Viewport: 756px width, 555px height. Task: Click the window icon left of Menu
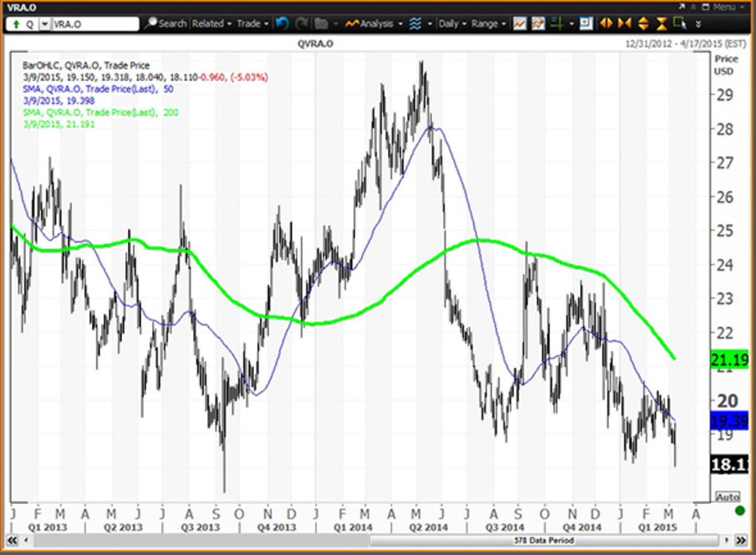[x=706, y=7]
